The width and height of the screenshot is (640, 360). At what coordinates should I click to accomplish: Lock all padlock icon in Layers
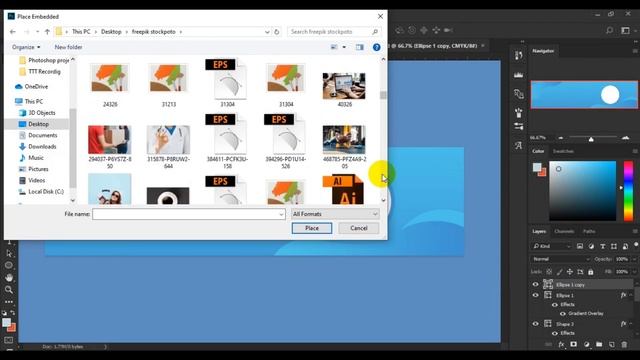pyautogui.click(x=591, y=271)
